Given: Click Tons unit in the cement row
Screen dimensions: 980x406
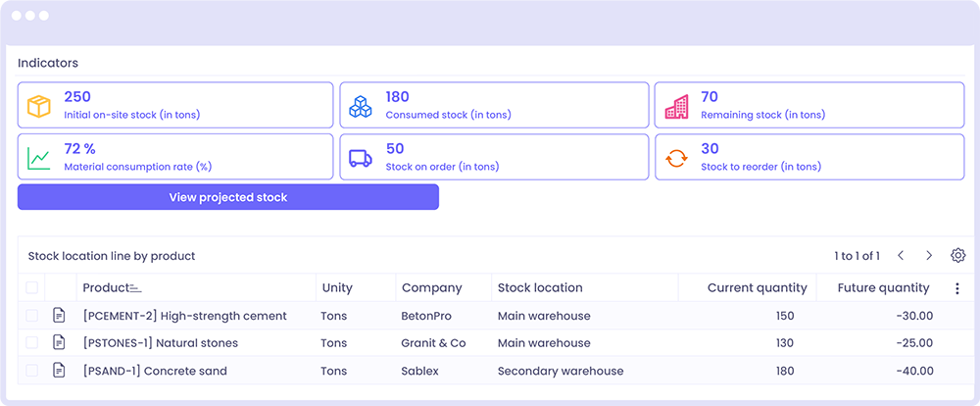Looking at the screenshot, I should pyautogui.click(x=334, y=316).
